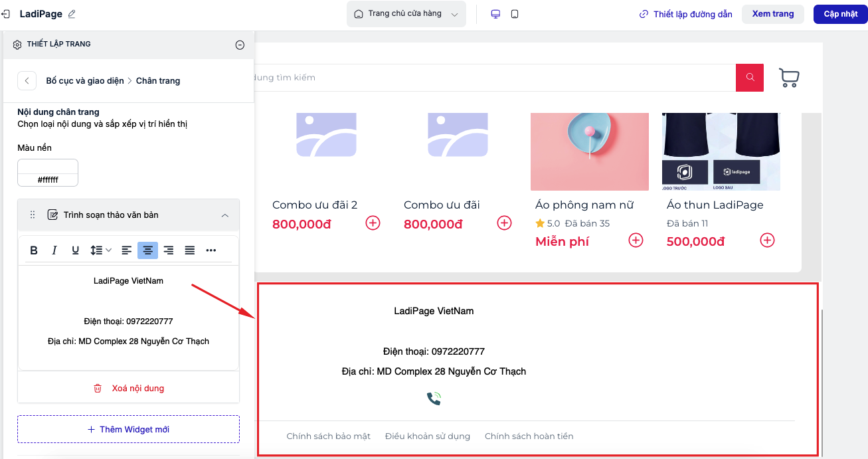Add Combo ưu đãi 2 to cart

(373, 223)
